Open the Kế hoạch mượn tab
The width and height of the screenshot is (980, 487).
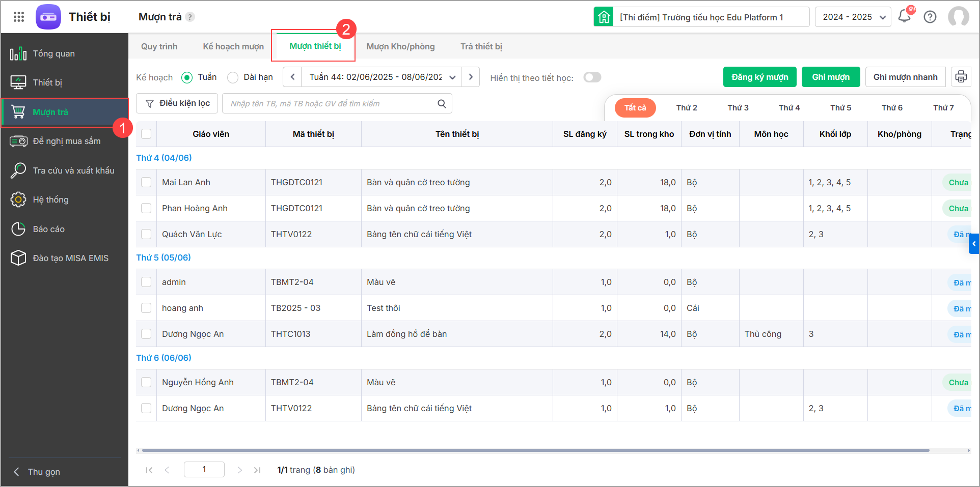[x=233, y=46]
